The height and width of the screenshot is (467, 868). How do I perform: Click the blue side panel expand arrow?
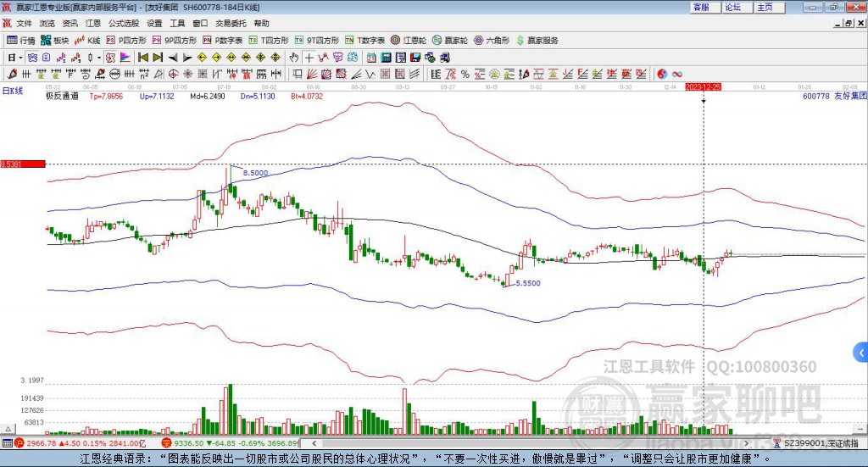(861, 352)
